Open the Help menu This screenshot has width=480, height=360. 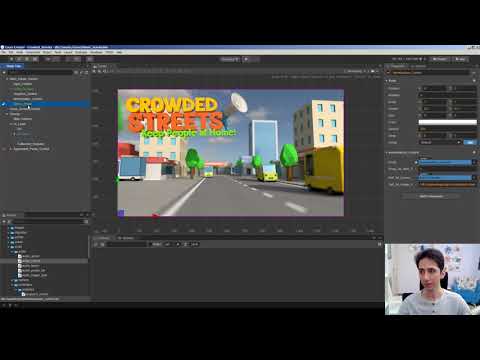click(119, 52)
